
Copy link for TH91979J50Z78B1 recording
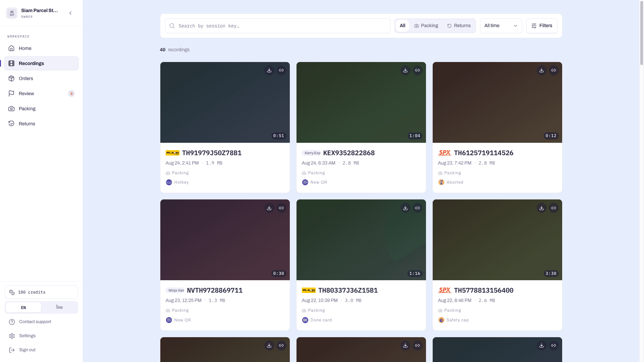pos(281,70)
